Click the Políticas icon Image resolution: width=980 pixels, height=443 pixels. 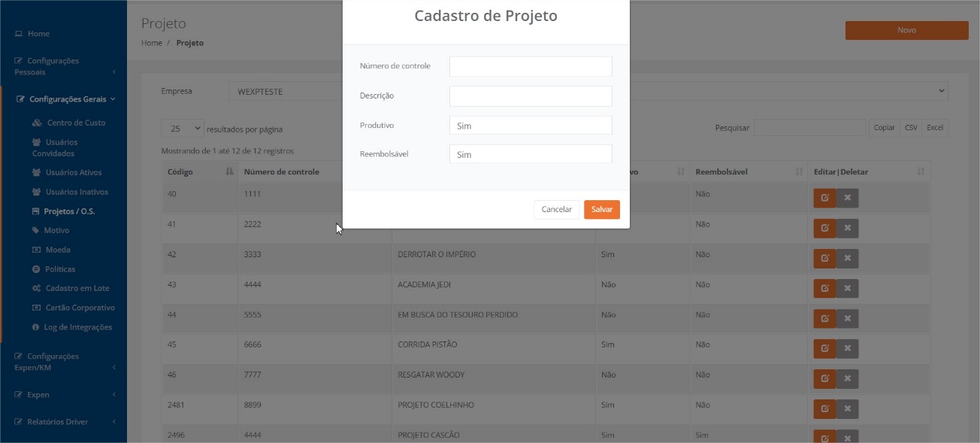pos(36,269)
